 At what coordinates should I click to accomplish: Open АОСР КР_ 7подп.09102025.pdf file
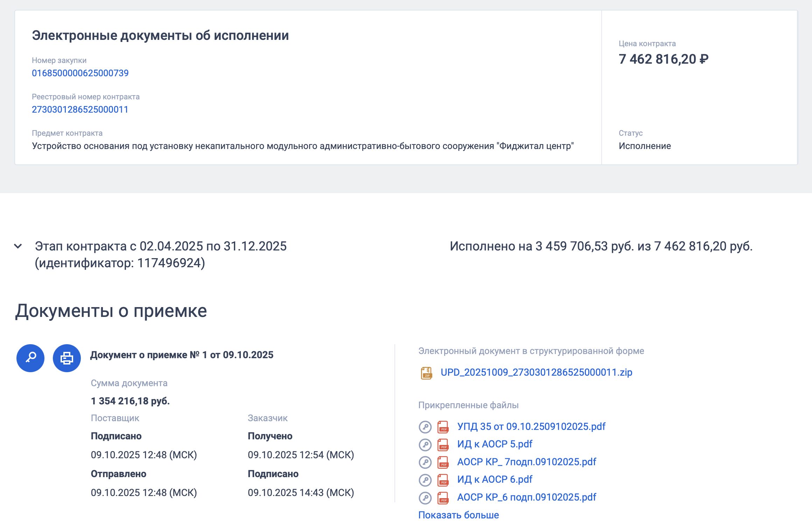(526, 462)
